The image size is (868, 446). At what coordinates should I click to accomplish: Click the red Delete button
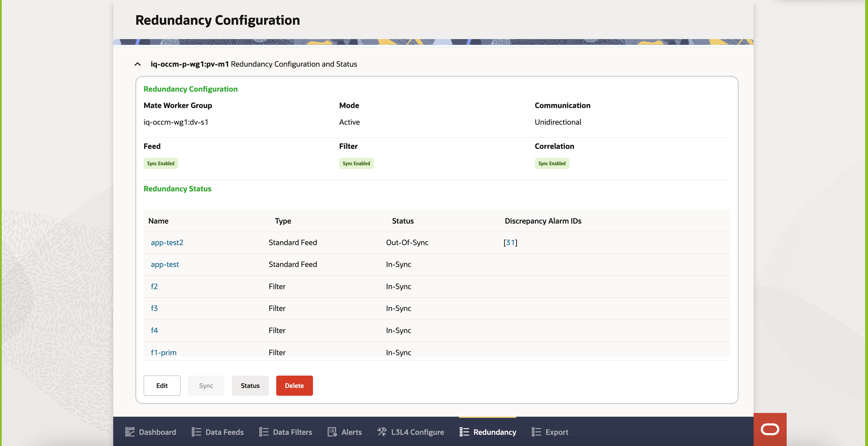pyautogui.click(x=294, y=385)
